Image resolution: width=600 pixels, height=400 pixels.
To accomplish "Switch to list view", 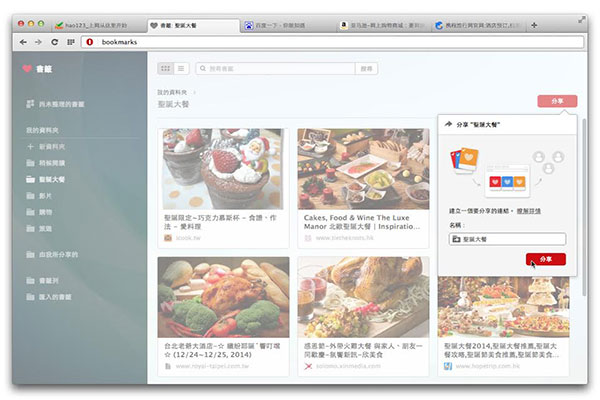I will [181, 68].
